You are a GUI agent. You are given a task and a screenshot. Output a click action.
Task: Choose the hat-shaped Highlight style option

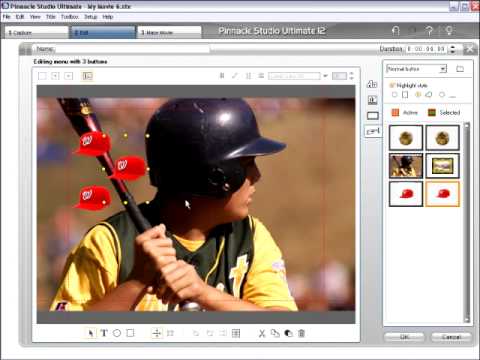[x=429, y=95]
